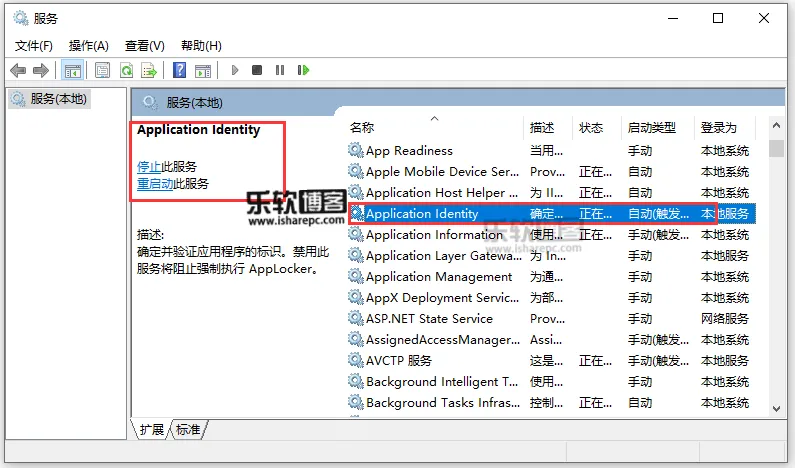Select the Application Identity service name
The height and width of the screenshot is (468, 795).
[x=422, y=213]
